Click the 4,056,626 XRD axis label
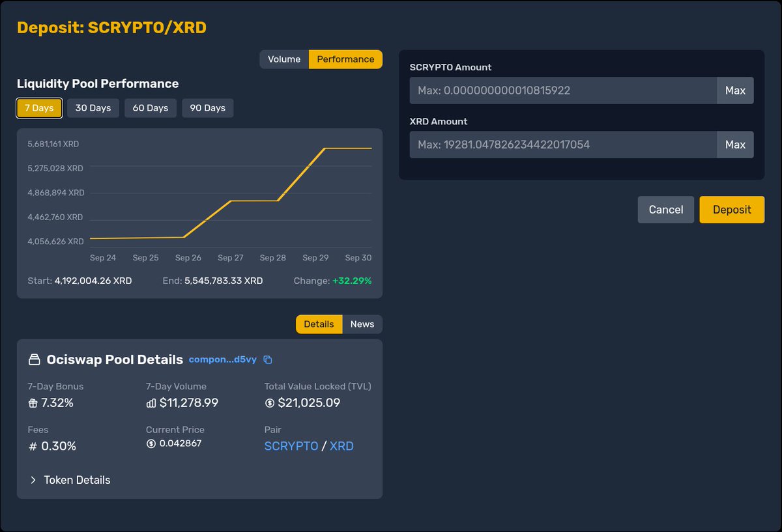The image size is (782, 532). [55, 242]
